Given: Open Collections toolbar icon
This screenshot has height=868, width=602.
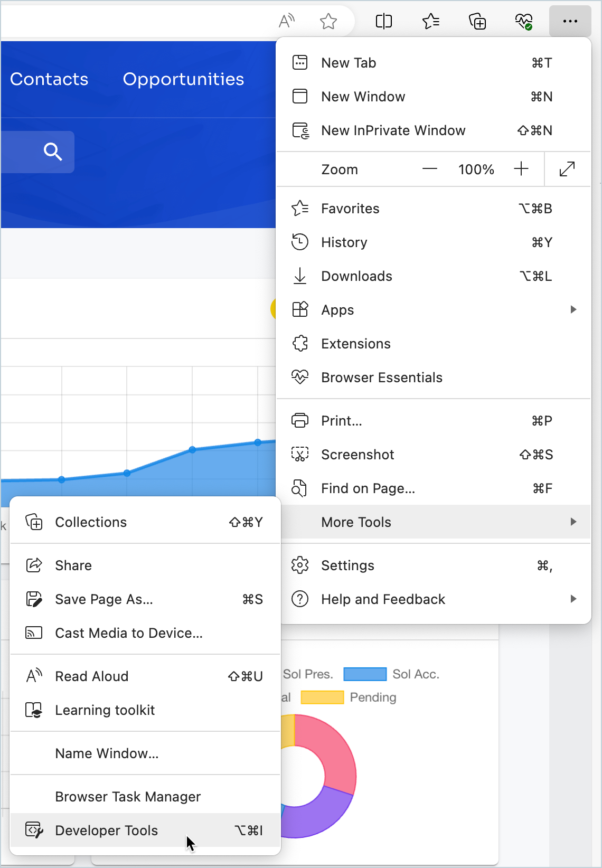Looking at the screenshot, I should (477, 21).
